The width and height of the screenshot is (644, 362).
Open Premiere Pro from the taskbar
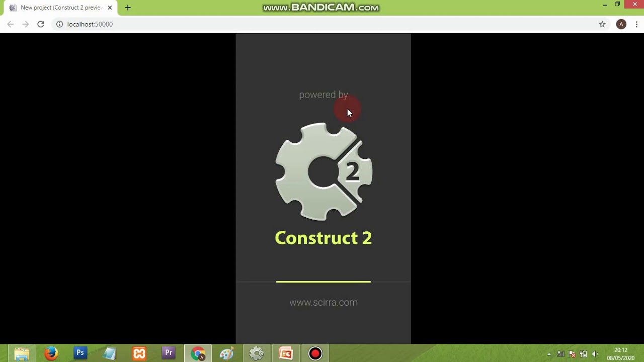click(169, 353)
